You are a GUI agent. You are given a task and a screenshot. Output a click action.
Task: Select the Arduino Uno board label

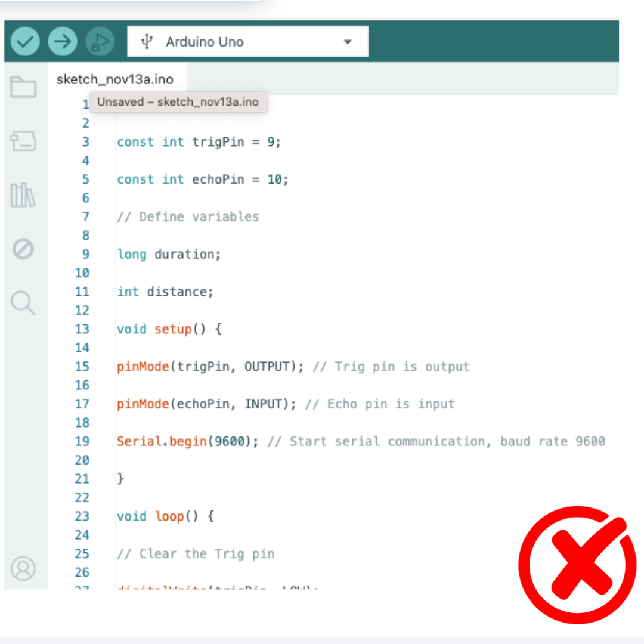(x=205, y=42)
